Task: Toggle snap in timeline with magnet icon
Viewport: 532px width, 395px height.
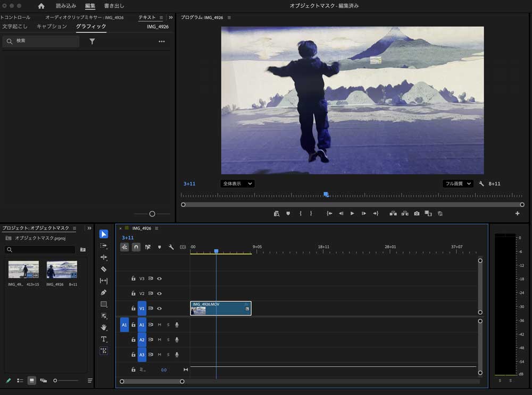Action: pyautogui.click(x=136, y=247)
